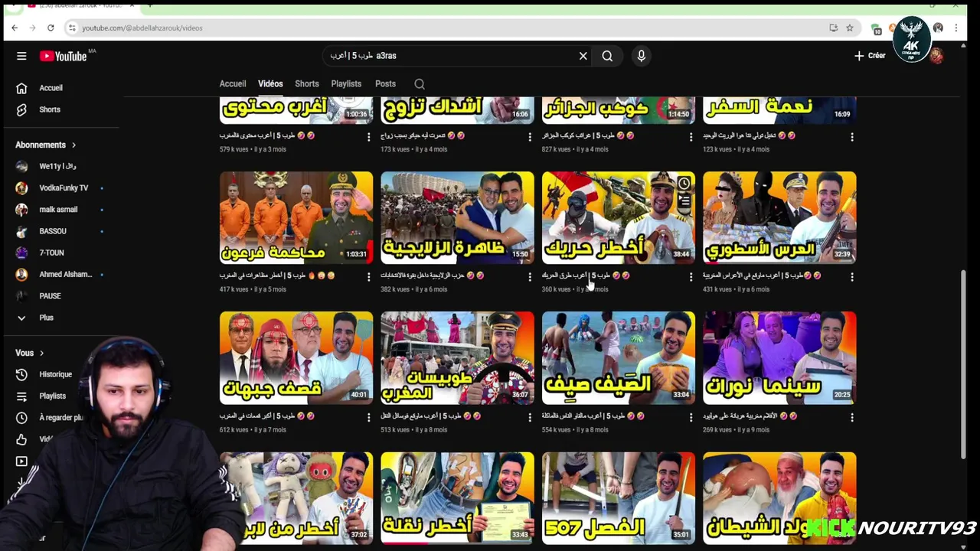Image resolution: width=980 pixels, height=551 pixels.
Task: Open options menu for 16:09 video
Action: 852,137
